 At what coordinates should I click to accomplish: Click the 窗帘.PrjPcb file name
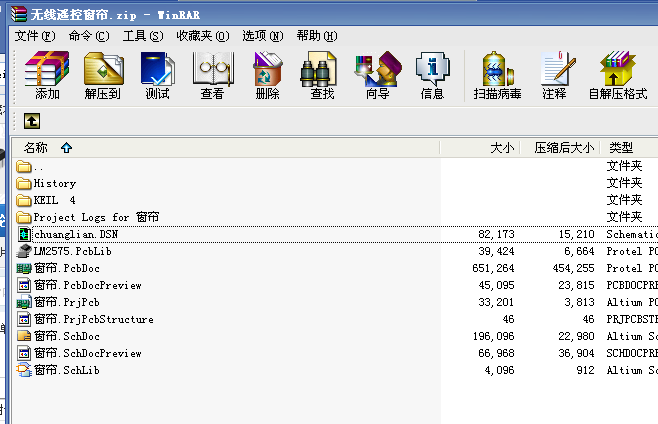(x=67, y=302)
